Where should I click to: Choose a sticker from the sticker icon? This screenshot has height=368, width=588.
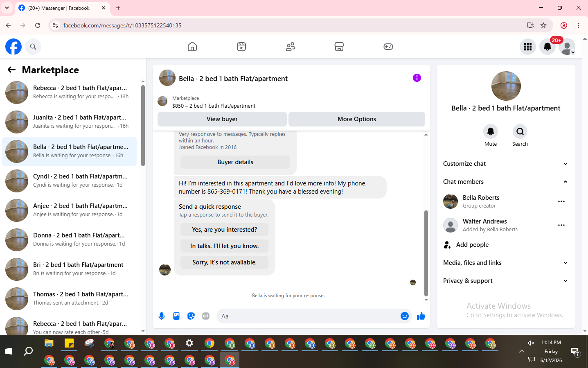[x=191, y=316]
